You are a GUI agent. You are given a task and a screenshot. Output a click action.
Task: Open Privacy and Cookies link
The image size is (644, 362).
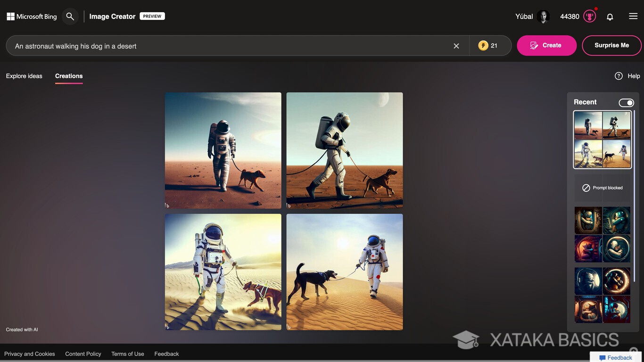tap(30, 354)
